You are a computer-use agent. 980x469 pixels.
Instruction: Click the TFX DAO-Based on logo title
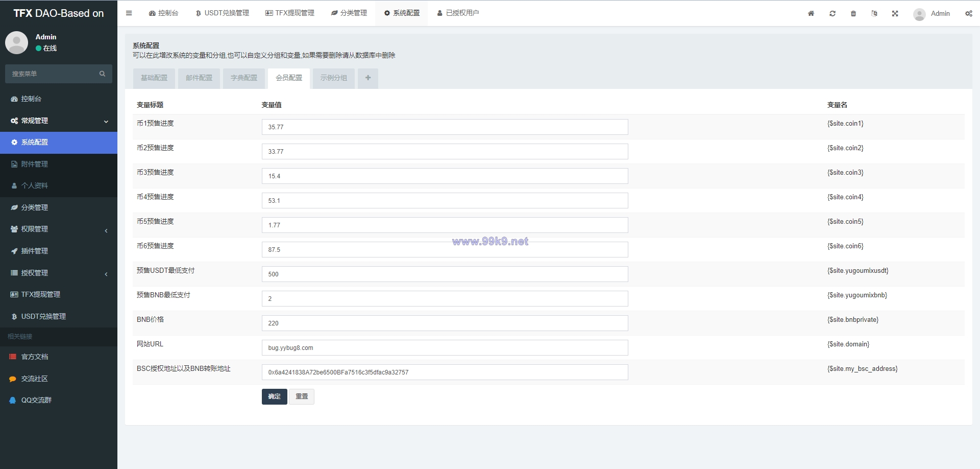[x=59, y=13]
